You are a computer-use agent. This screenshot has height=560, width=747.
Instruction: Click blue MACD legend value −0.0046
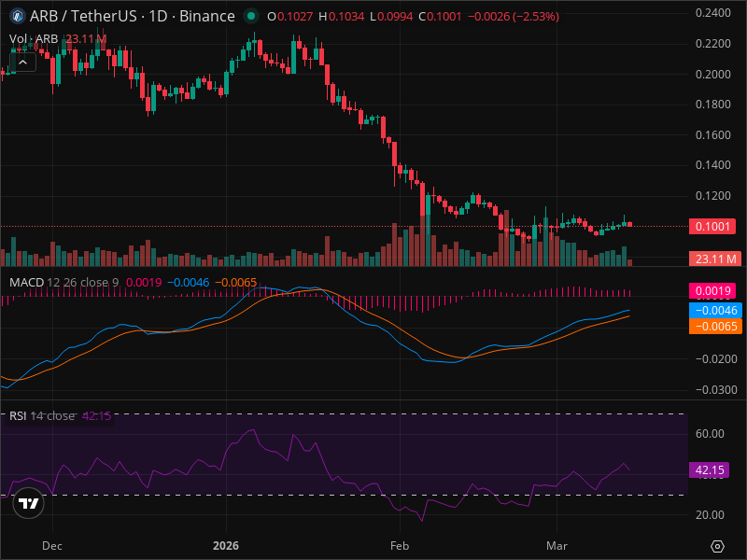(x=189, y=283)
